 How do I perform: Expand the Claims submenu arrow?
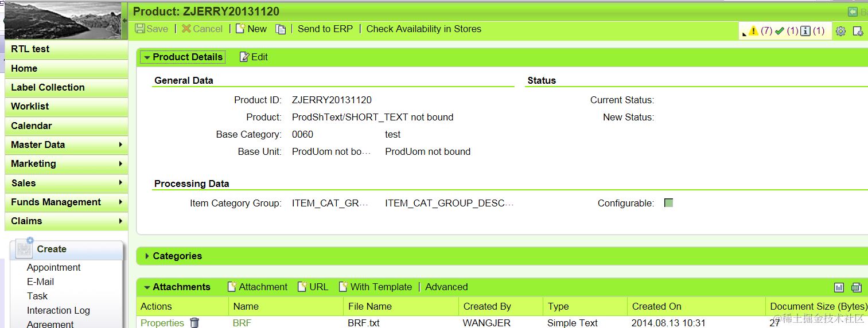click(120, 221)
